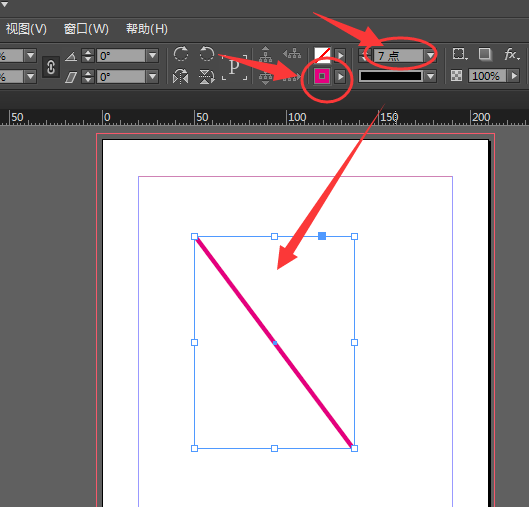The height and width of the screenshot is (507, 529).
Task: Click the left-middle selection handle
Action: point(194,342)
